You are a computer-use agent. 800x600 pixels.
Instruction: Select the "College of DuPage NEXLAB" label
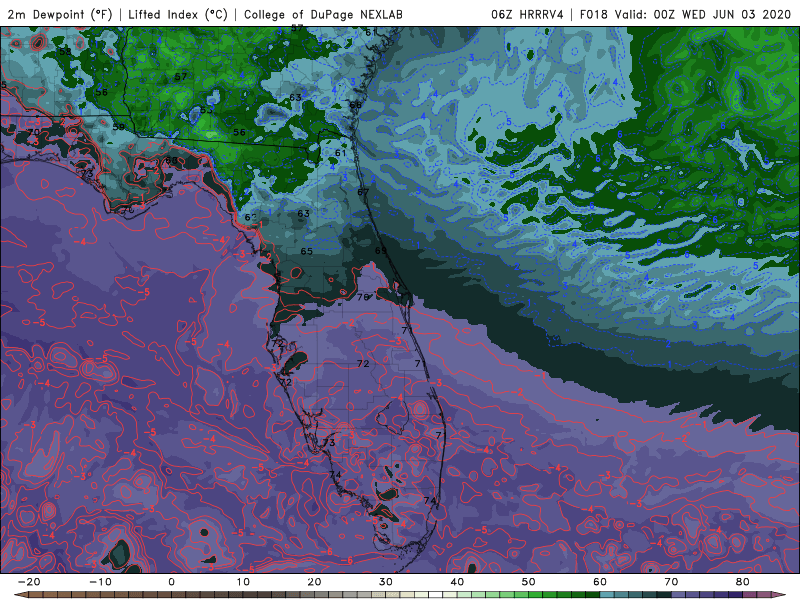click(323, 14)
